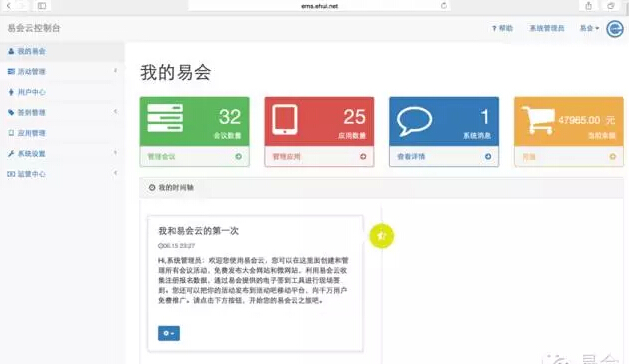Screen dimensions: 629x364
Task: Click the 25 application count
Action: [x=354, y=117]
